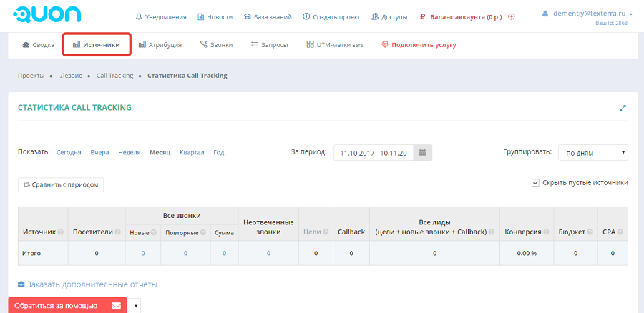
Task: Open the calendar icon for the period field
Action: click(x=423, y=153)
